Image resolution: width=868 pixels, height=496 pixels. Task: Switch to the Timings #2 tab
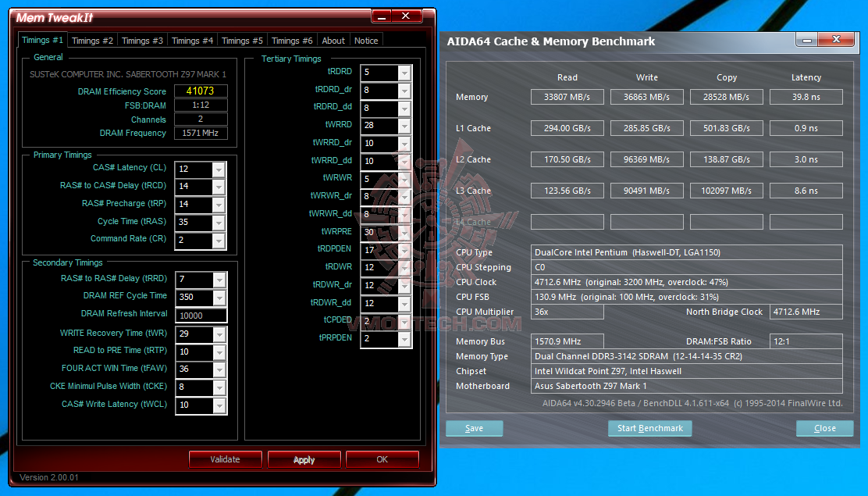click(x=92, y=41)
